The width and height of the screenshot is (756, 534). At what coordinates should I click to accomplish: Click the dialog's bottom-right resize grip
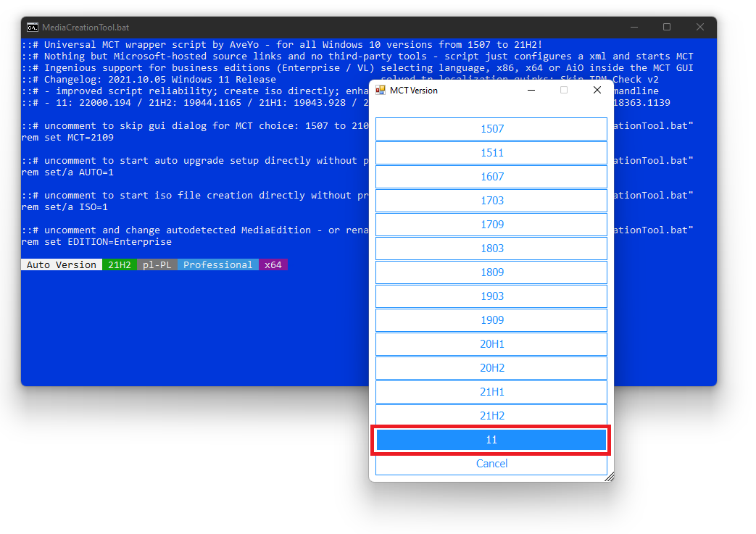point(610,477)
